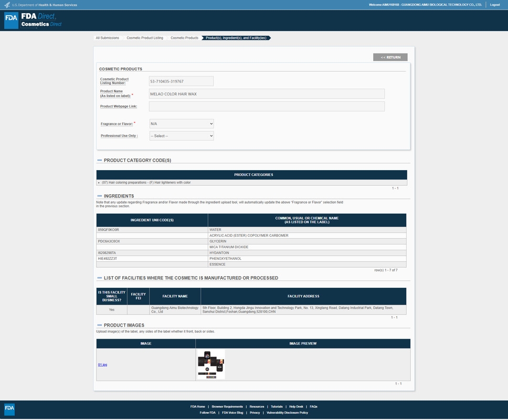
Task: Click the Product Name input field
Action: point(267,94)
